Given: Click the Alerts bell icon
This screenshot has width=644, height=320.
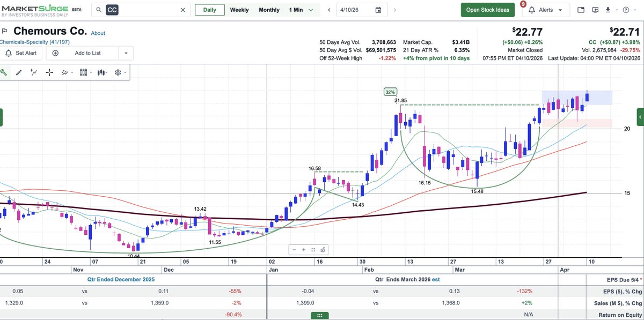Looking at the screenshot, I should [x=531, y=10].
